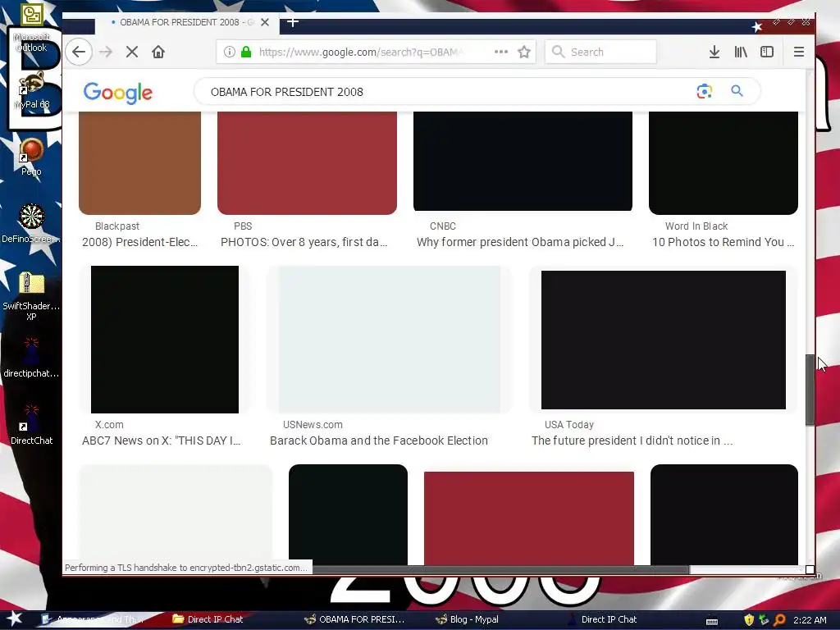Image resolution: width=840 pixels, height=630 pixels.
Task: Open page actions three-dot menu
Action: (501, 52)
